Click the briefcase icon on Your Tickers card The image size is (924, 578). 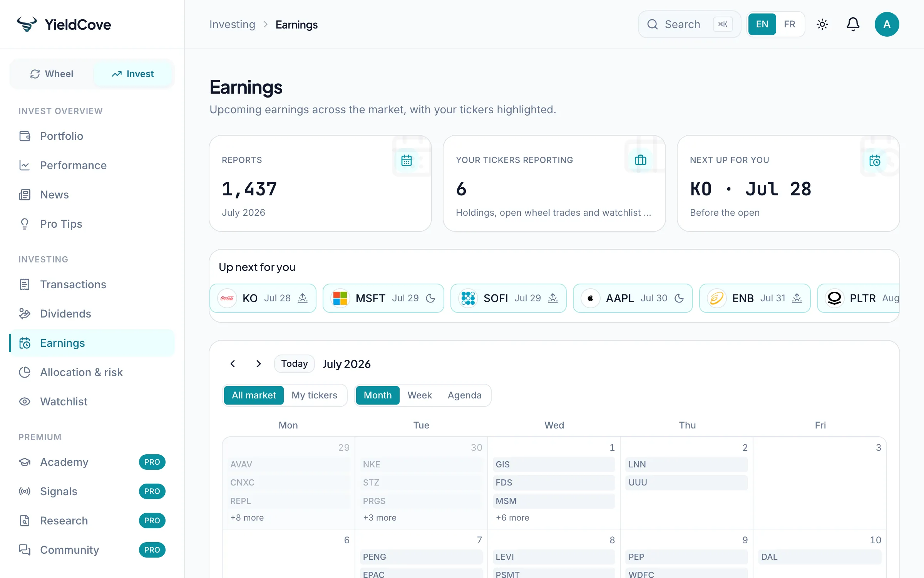coord(641,160)
